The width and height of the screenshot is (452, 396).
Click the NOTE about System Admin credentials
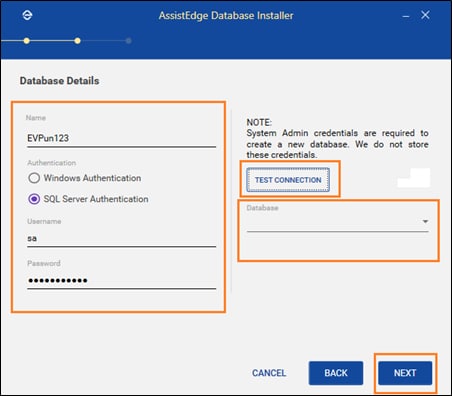tap(337, 139)
